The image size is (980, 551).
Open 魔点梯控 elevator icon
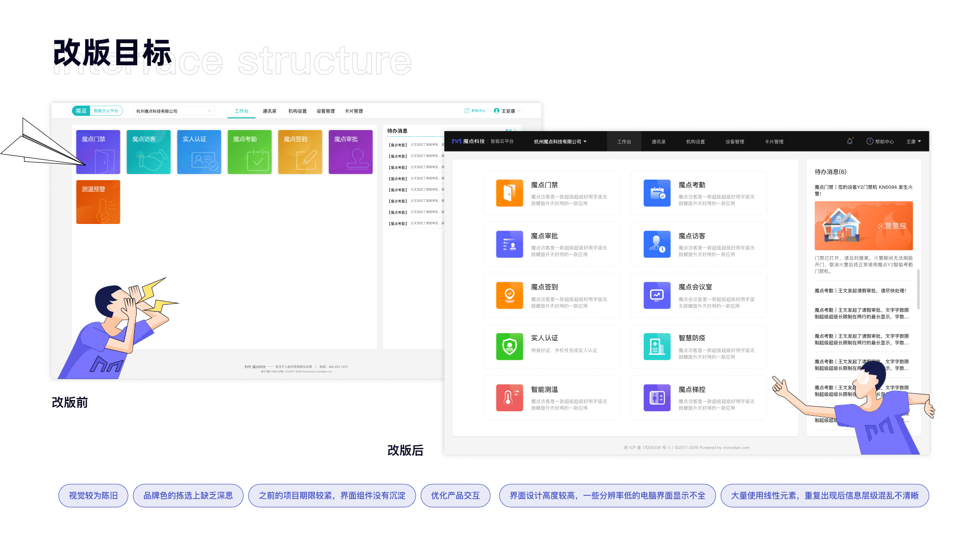click(x=657, y=397)
